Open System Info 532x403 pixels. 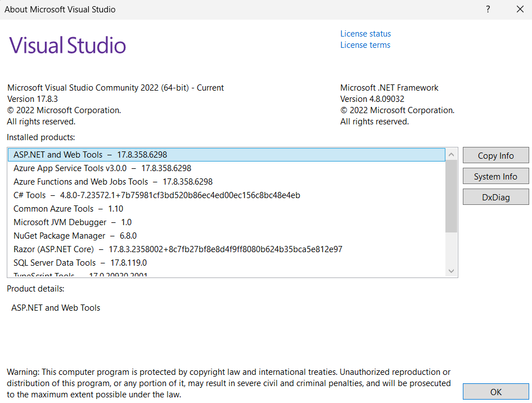click(x=495, y=176)
